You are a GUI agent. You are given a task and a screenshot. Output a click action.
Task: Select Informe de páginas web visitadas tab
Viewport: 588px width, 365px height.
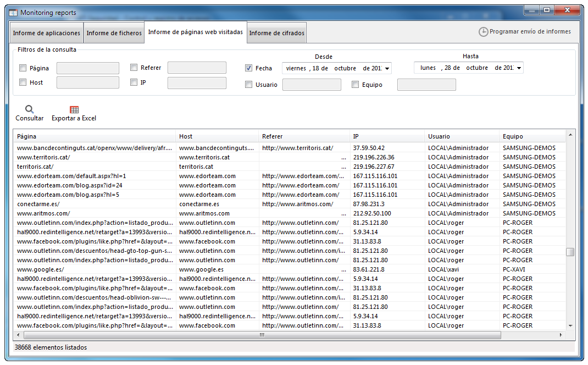196,32
